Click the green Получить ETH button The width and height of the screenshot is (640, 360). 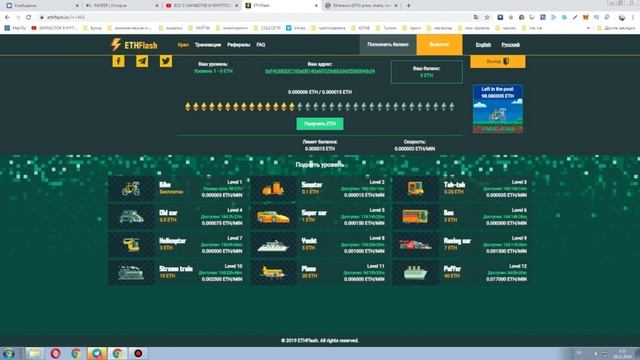pyautogui.click(x=320, y=124)
